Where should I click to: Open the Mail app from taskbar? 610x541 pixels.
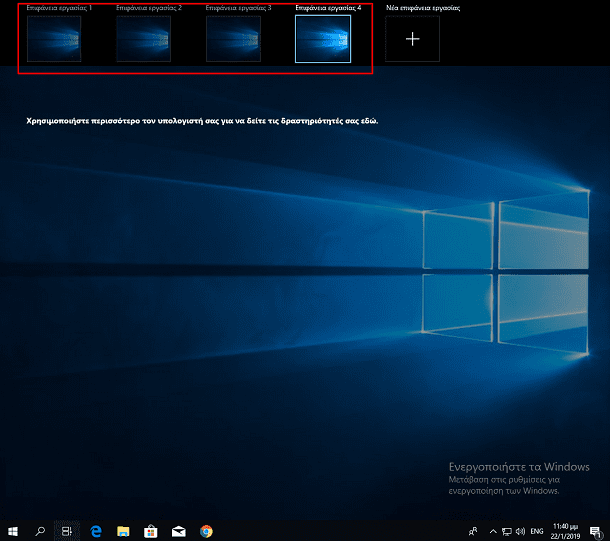point(179,531)
